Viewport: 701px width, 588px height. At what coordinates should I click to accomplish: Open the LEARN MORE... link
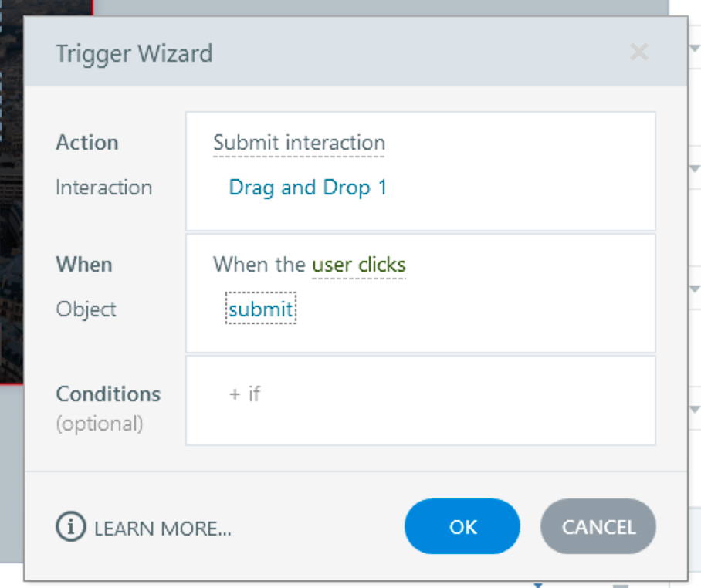[163, 529]
